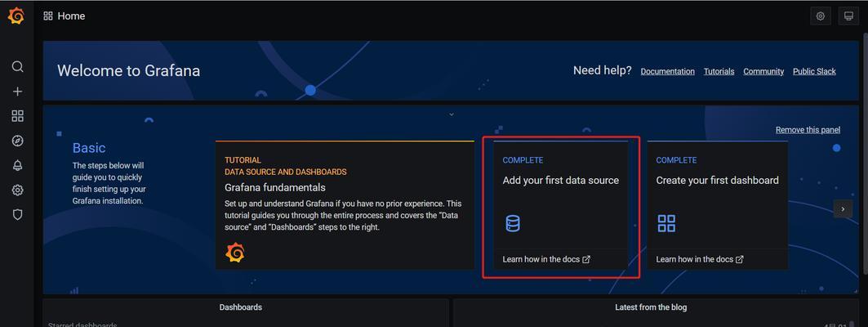Open the Documentation link
868x327 pixels.
coord(668,71)
